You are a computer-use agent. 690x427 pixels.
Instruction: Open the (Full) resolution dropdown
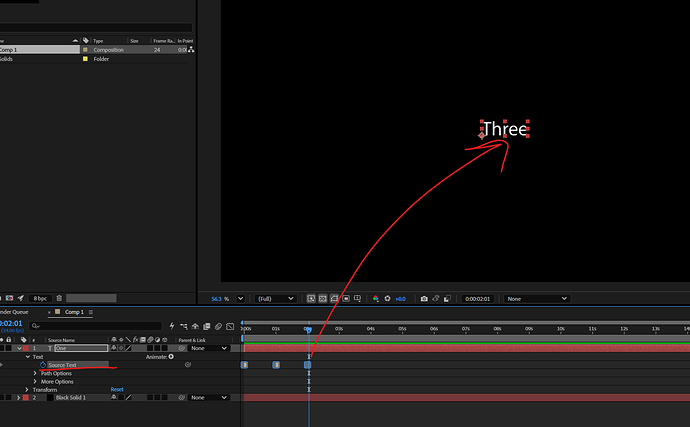pos(275,298)
